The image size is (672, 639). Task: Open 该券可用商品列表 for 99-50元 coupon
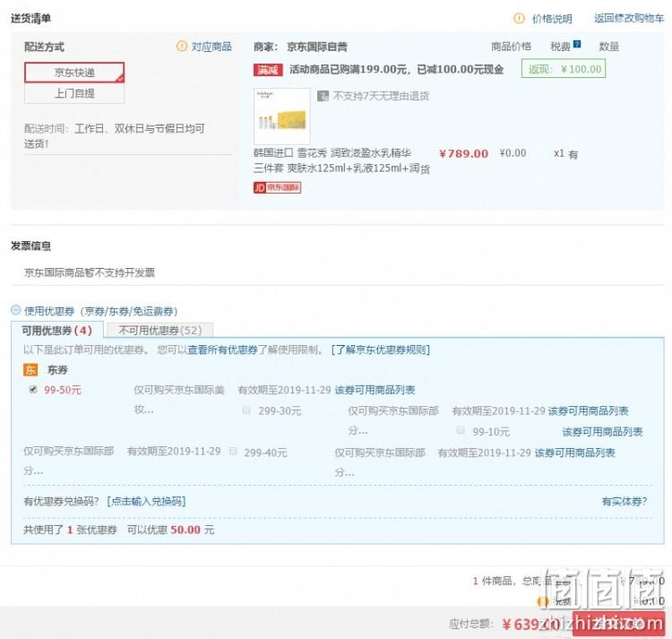pos(375,390)
